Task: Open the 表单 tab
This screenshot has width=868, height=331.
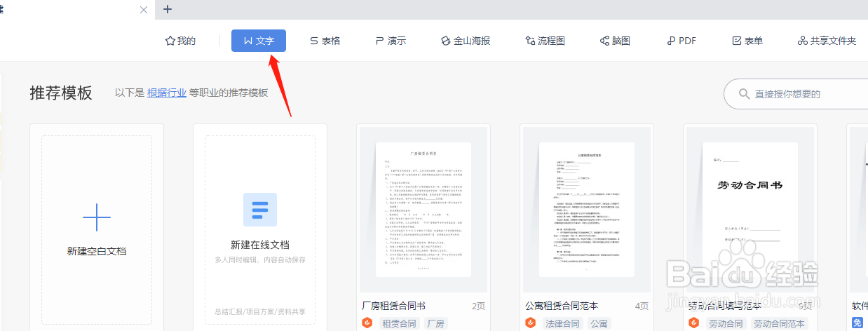Action: (x=747, y=41)
